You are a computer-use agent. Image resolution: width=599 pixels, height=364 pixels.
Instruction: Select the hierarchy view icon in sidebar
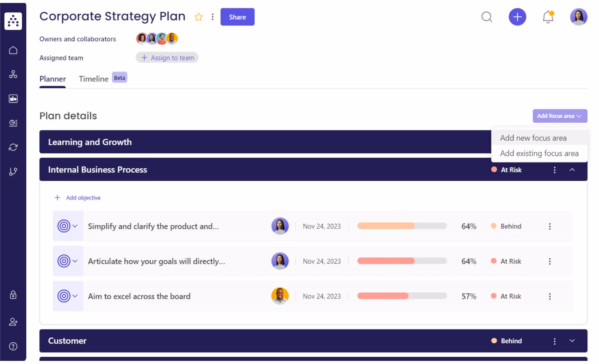tap(13, 74)
